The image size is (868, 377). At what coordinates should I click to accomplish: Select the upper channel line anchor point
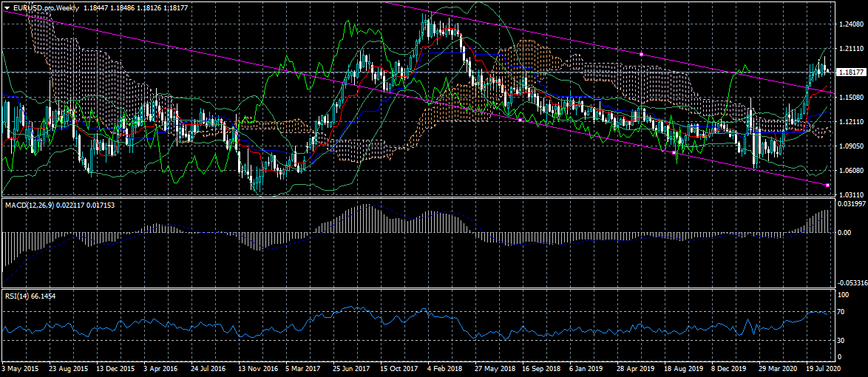640,54
